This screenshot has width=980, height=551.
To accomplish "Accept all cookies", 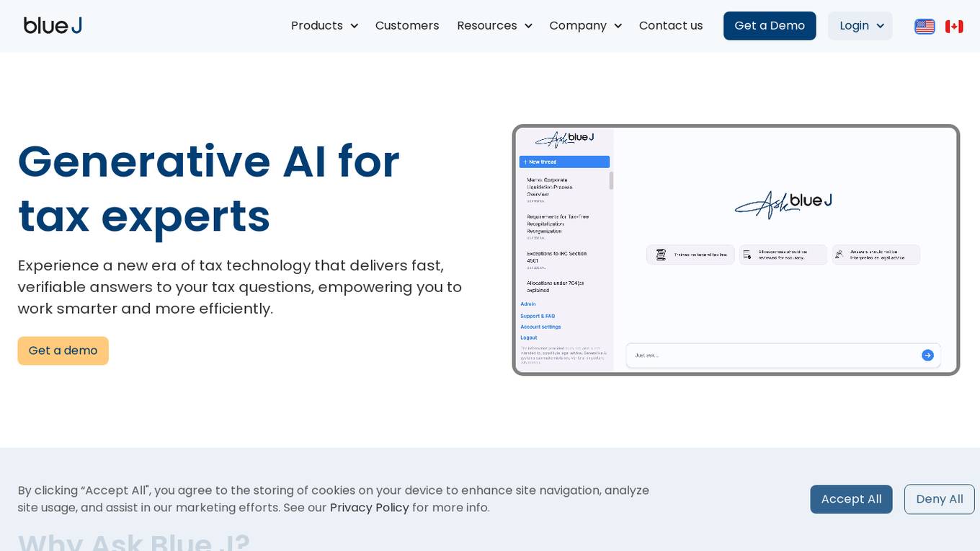I will tap(851, 499).
